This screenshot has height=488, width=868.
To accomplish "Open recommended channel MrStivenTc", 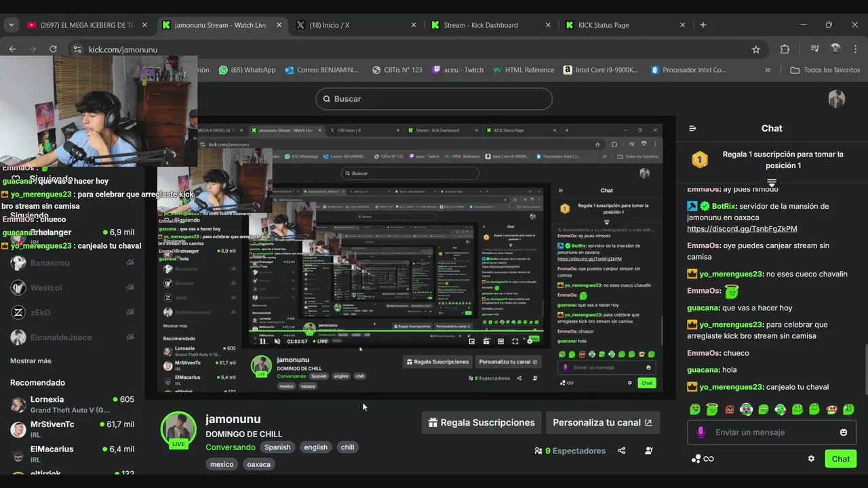I will [72, 429].
